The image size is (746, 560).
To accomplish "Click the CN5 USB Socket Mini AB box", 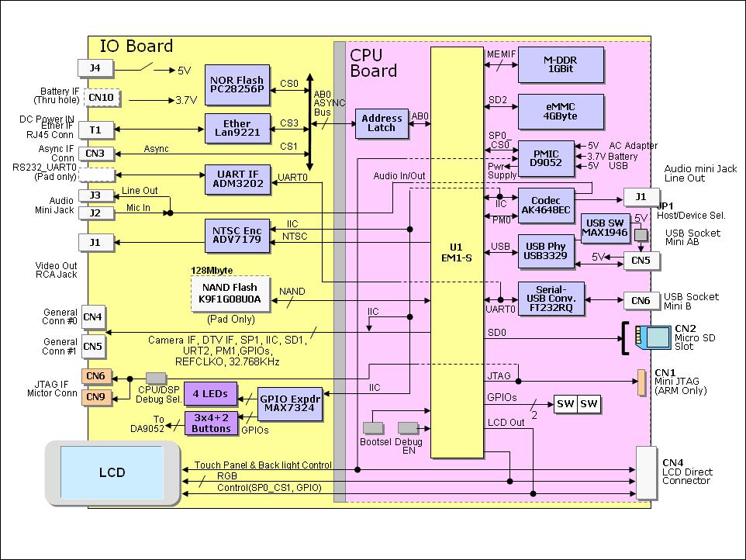I will pyautogui.click(x=641, y=261).
